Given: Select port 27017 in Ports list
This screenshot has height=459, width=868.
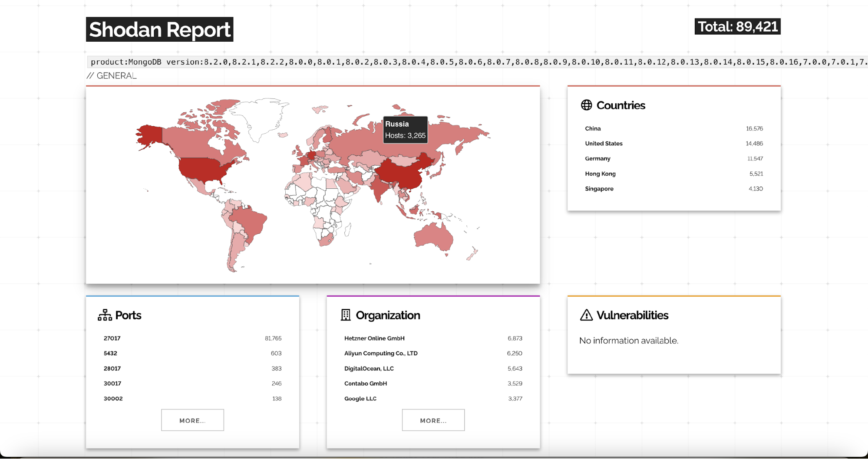Looking at the screenshot, I should [112, 338].
